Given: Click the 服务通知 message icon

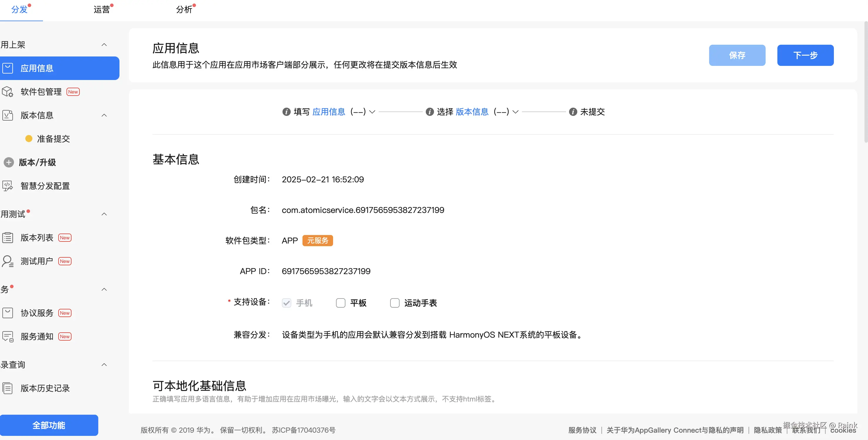Looking at the screenshot, I should (x=7, y=336).
